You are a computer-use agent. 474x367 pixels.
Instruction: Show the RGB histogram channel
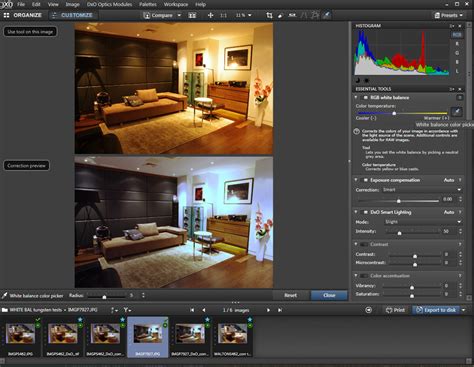click(457, 35)
